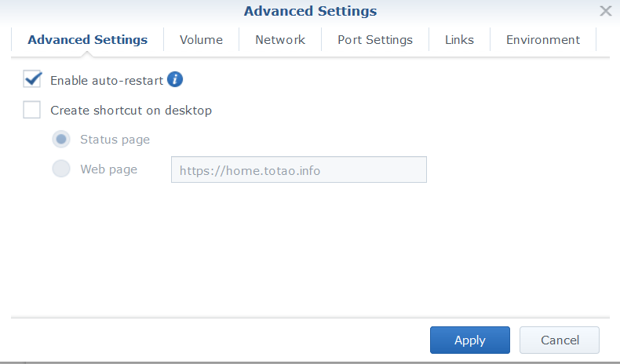The image size is (620, 364).
Task: Uncheck Enable auto-restart checkbox
Action: (32, 79)
